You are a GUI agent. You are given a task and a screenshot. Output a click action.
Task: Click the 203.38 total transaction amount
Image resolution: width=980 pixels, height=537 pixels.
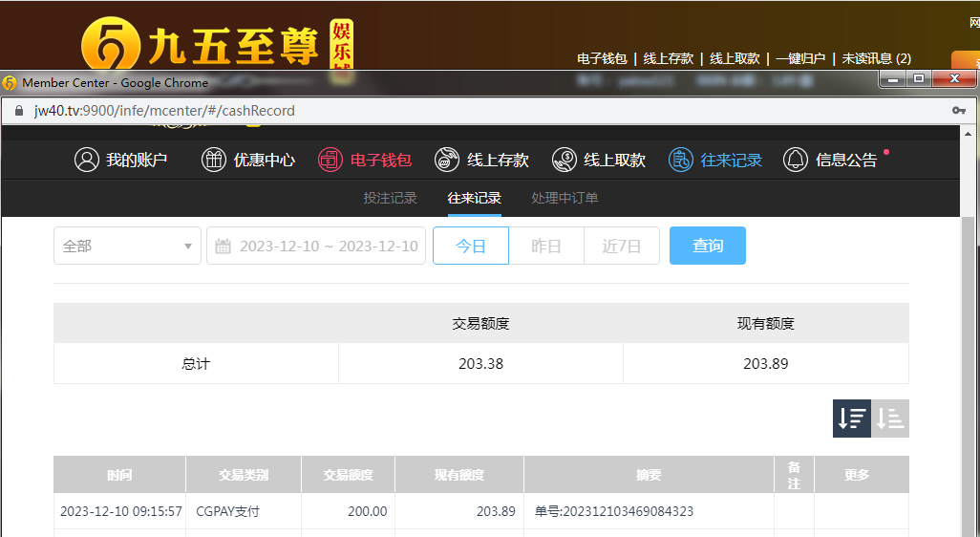(480, 363)
